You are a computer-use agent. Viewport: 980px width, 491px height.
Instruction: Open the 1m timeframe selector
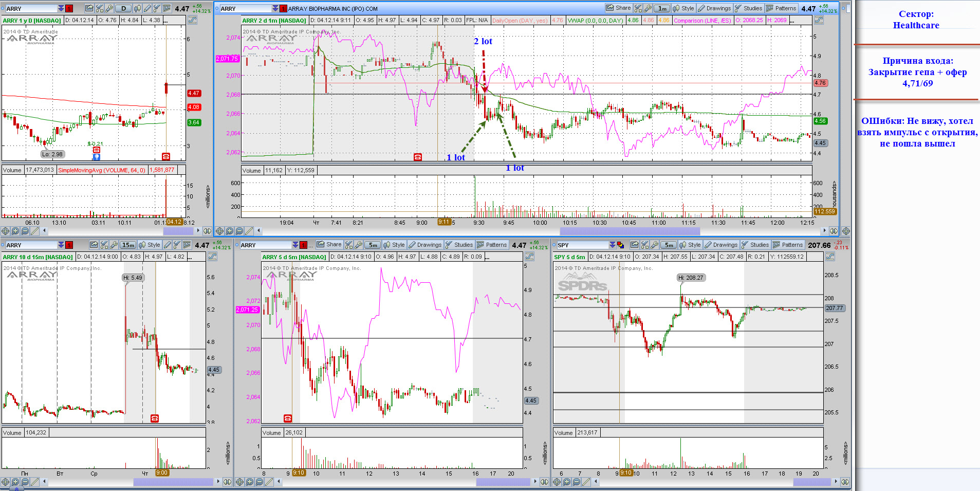(662, 8)
